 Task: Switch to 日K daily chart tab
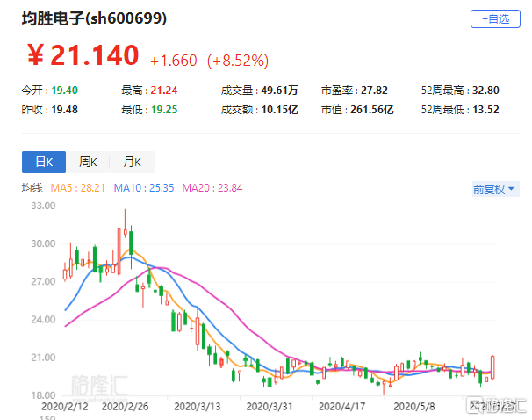tap(44, 162)
